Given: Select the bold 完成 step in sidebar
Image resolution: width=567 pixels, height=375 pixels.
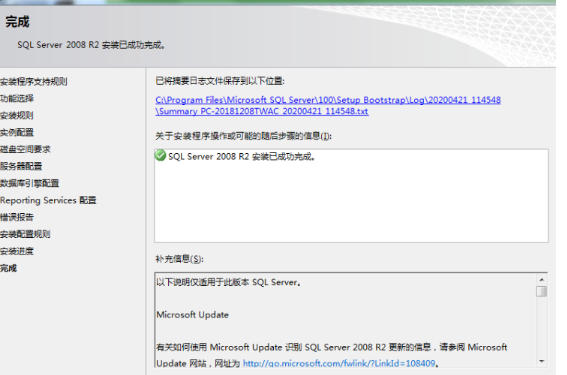Looking at the screenshot, I should pyautogui.click(x=8, y=268).
